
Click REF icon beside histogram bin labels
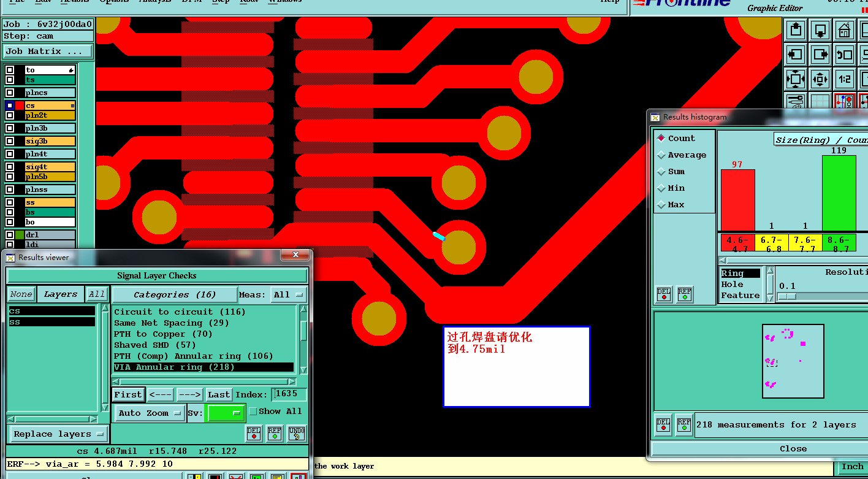coord(685,294)
